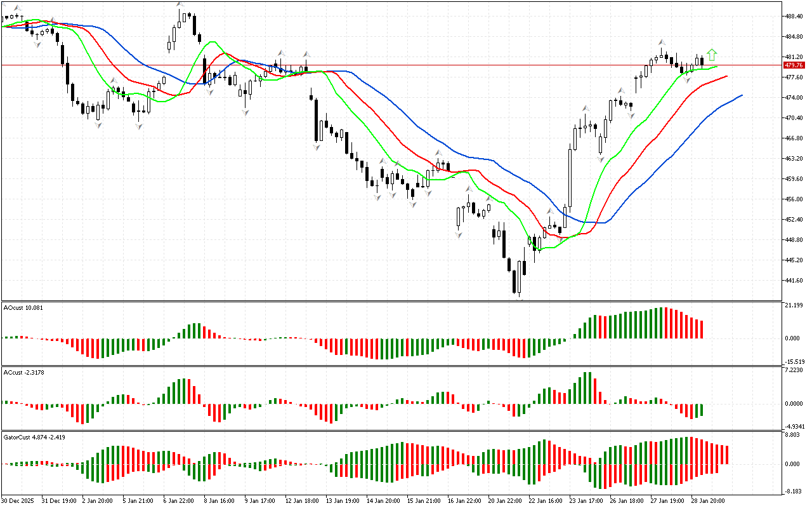This screenshot has width=812, height=508.
Task: Click the 13 Jan 19:00 time label
Action: (x=342, y=500)
